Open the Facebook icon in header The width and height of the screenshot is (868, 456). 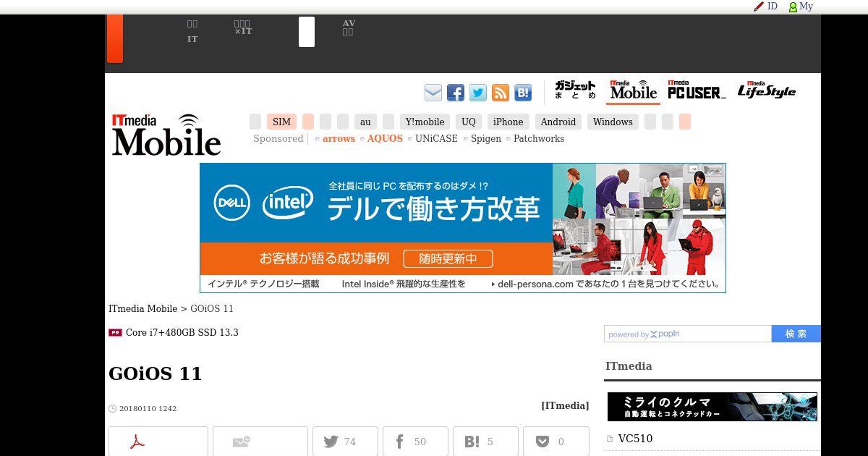point(456,93)
